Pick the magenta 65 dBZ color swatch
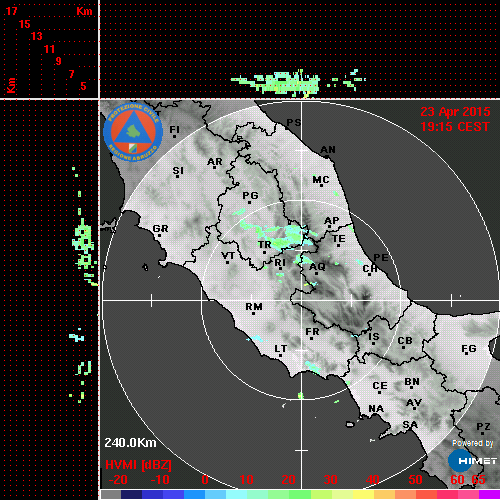The width and height of the screenshot is (500, 500). [489, 494]
